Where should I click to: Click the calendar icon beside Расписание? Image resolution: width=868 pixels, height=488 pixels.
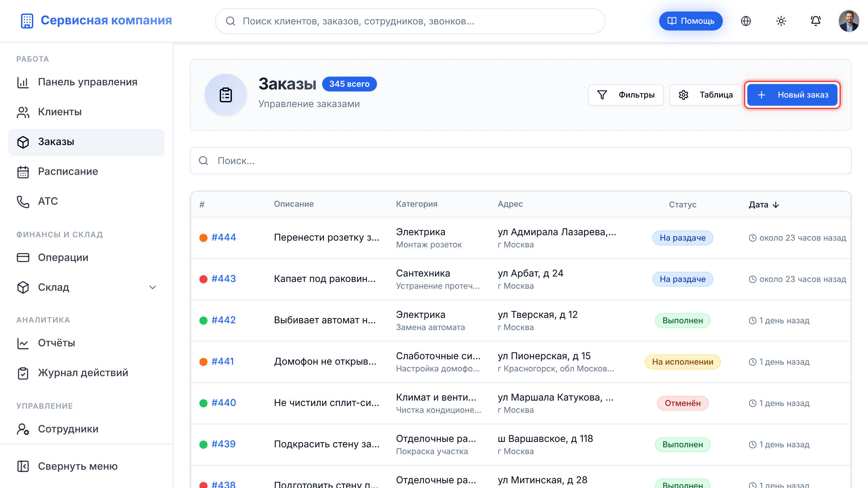coord(23,172)
